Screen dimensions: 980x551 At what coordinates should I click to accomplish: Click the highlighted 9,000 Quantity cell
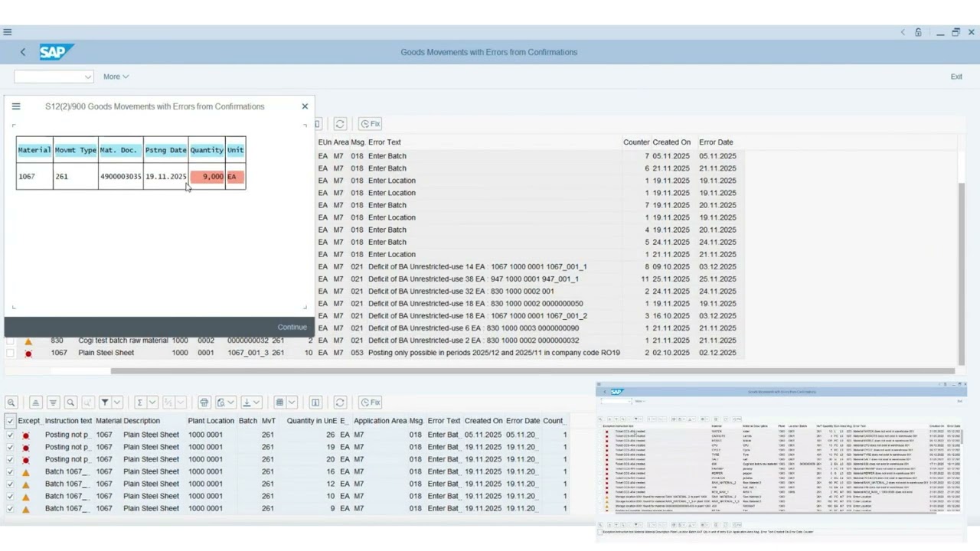207,177
